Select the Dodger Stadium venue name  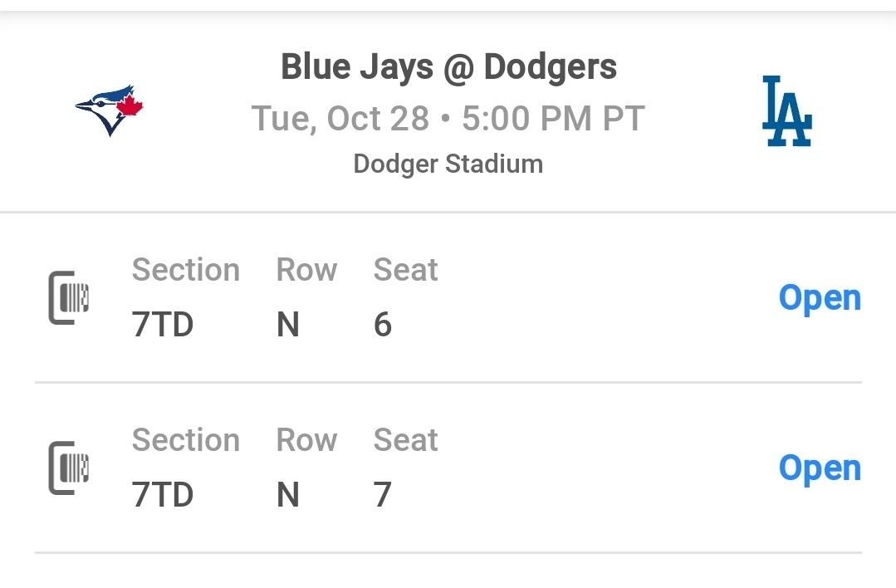tap(448, 163)
